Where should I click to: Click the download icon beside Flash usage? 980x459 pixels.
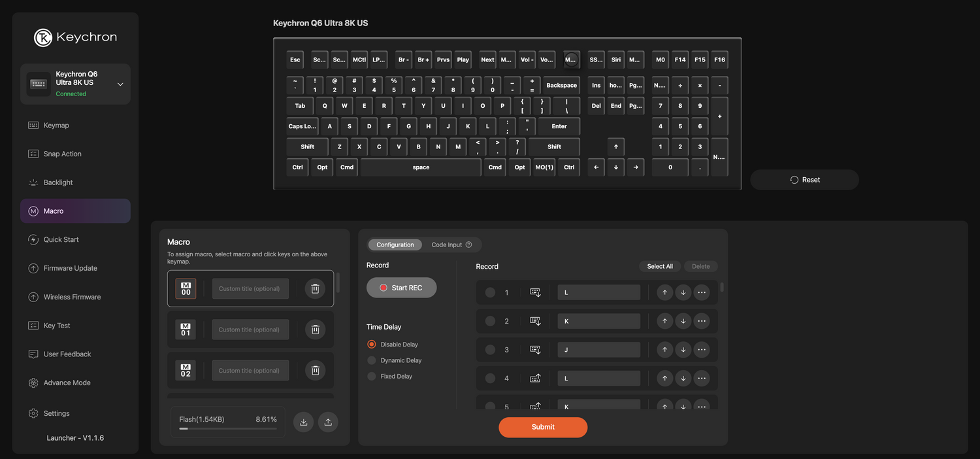(x=303, y=422)
